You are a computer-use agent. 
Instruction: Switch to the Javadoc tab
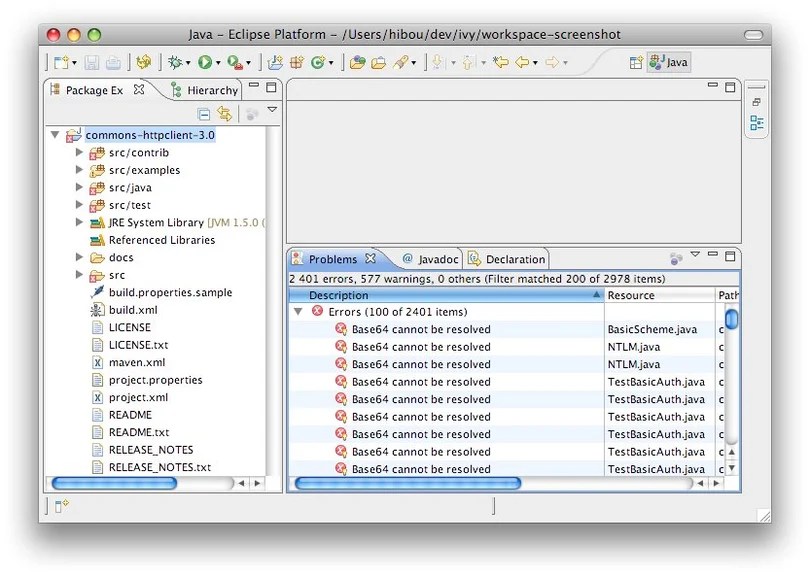pos(430,259)
